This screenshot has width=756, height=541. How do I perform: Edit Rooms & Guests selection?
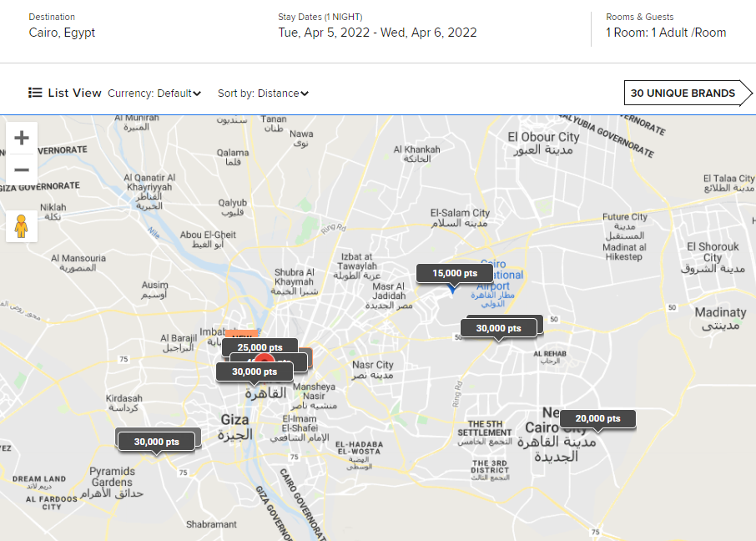(666, 33)
